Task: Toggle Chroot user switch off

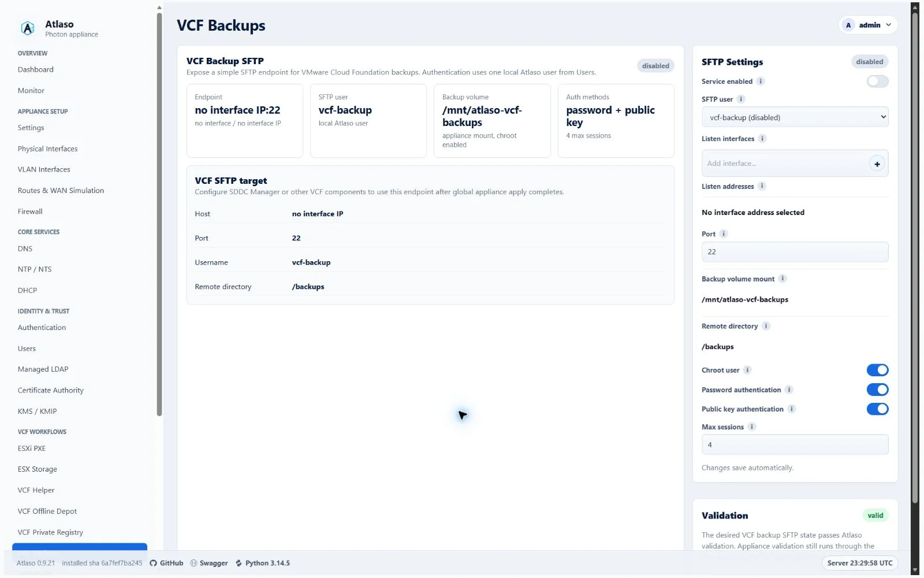Action: 877,370
